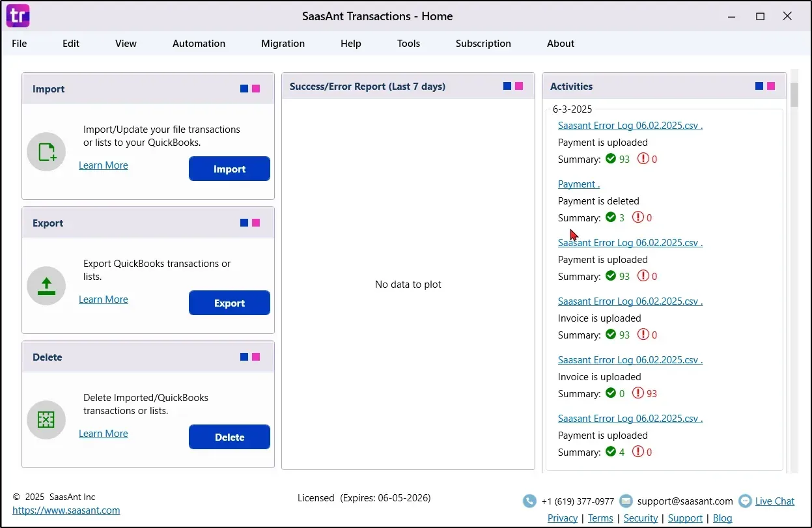Click the '6-3-2025' date group label
Image resolution: width=812 pixels, height=528 pixels.
tap(572, 109)
